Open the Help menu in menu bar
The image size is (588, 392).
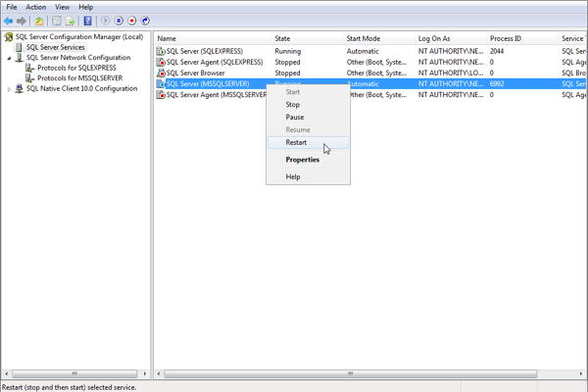[x=86, y=7]
